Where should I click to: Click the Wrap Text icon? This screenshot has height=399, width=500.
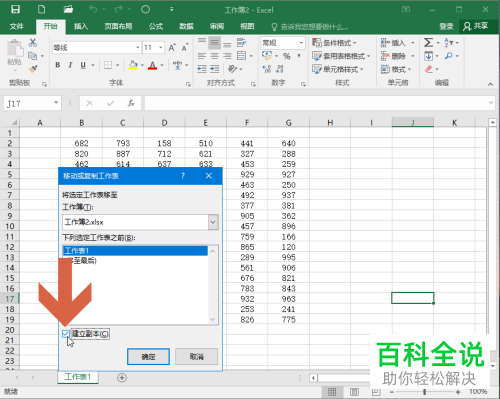click(x=241, y=42)
